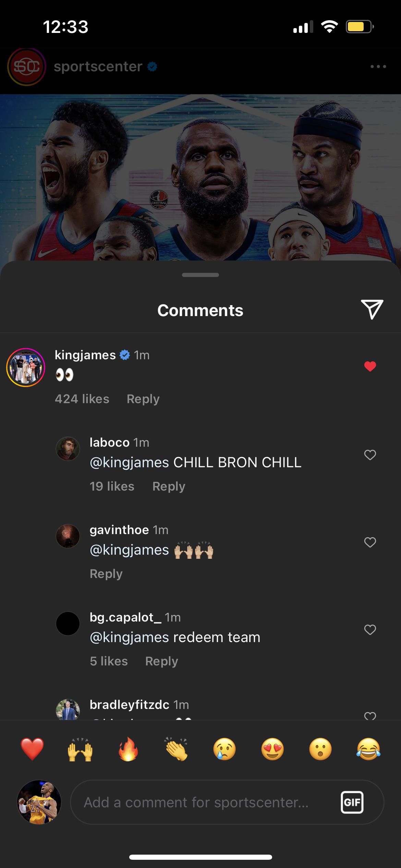Reply to kingjames's eyes comment
The height and width of the screenshot is (868, 401).
143,399
